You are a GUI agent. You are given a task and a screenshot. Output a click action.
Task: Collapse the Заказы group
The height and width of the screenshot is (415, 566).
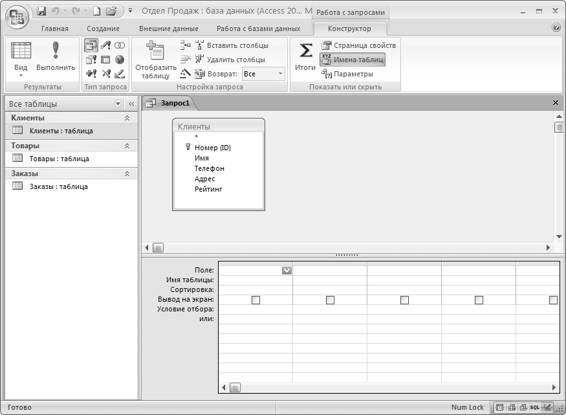pyautogui.click(x=127, y=174)
